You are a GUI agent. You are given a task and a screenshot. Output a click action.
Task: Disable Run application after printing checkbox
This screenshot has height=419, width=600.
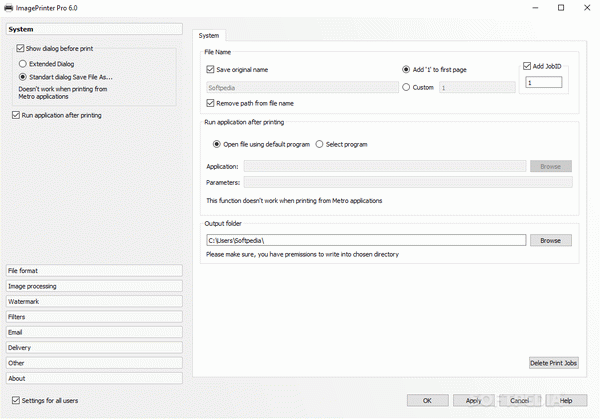tap(13, 116)
